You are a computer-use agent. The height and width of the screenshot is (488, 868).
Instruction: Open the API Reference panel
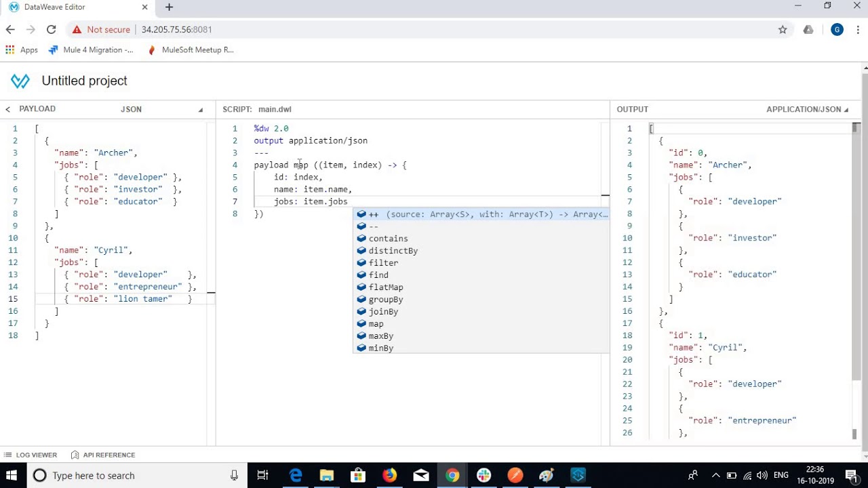(103, 455)
